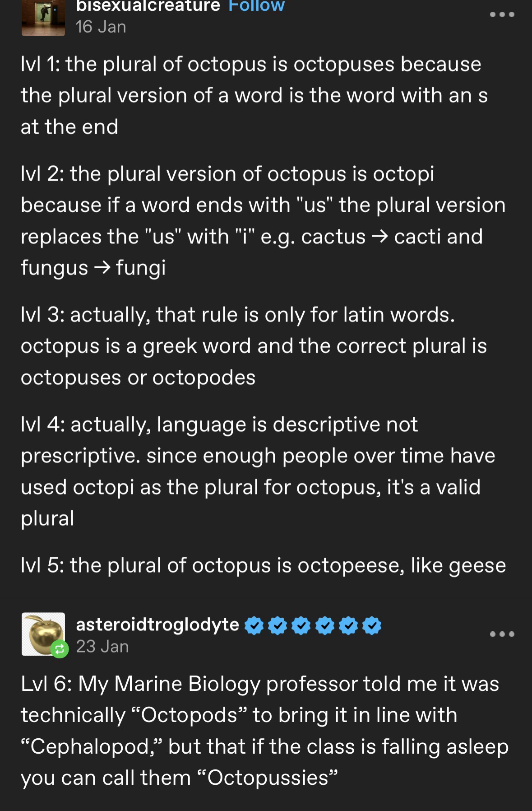Click the Lvl 6 Marine Biology reply text
532x811 pixels.
(x=264, y=731)
